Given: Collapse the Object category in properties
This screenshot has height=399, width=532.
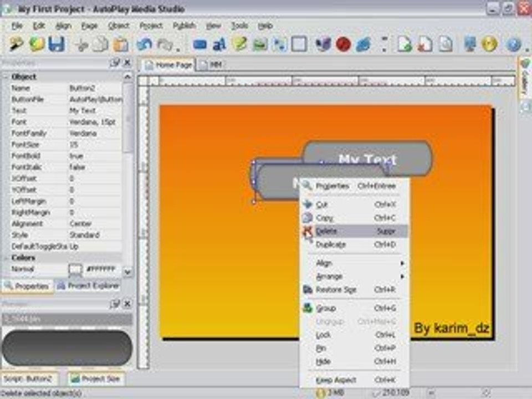Looking at the screenshot, I should point(6,77).
